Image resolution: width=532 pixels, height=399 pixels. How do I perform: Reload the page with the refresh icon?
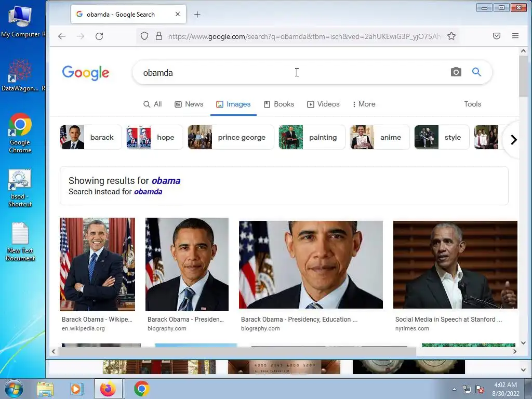click(99, 36)
